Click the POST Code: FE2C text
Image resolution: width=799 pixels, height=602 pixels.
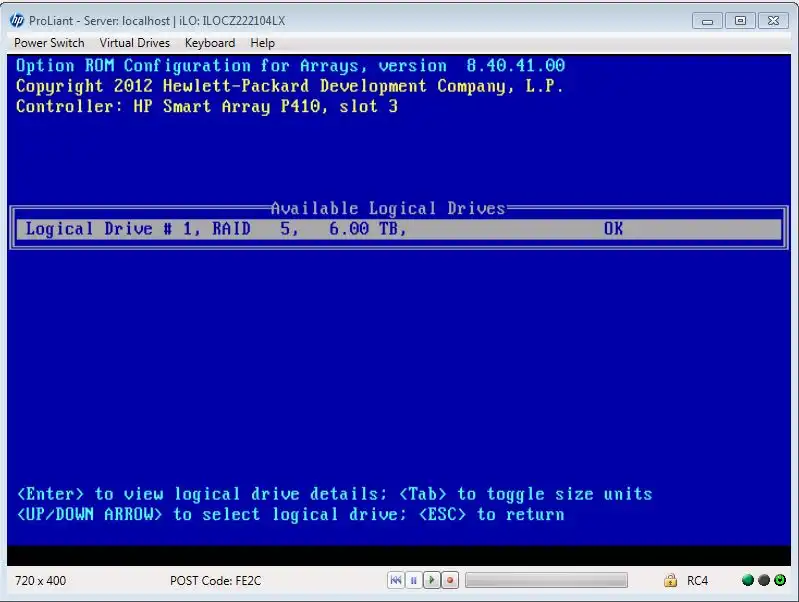216,581
